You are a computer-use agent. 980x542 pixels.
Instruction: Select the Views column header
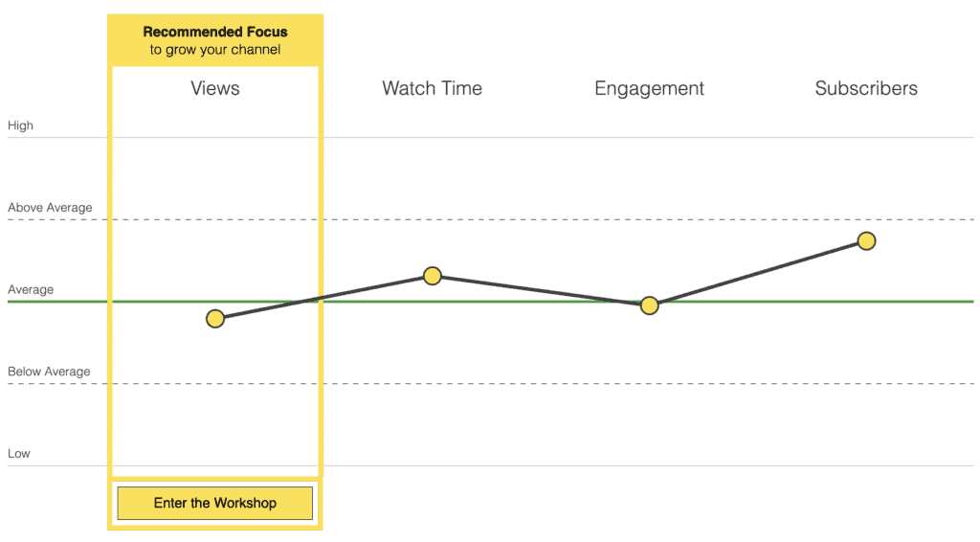pyautogui.click(x=215, y=88)
